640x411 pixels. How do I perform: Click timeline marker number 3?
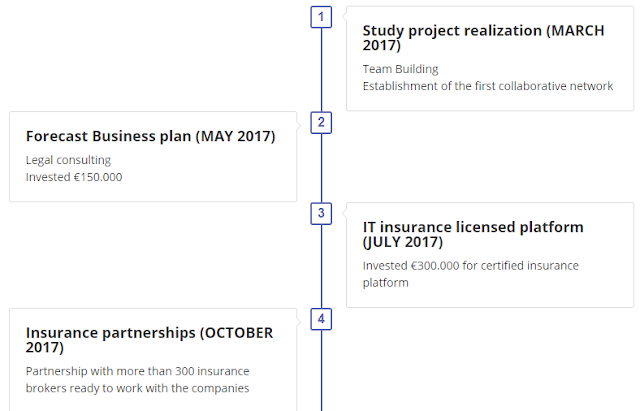pos(321,213)
